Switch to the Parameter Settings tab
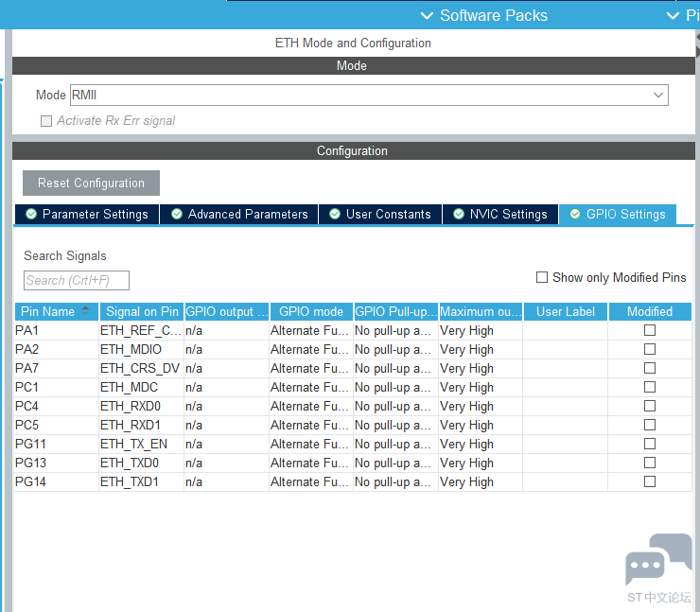This screenshot has height=612, width=700. click(87, 215)
